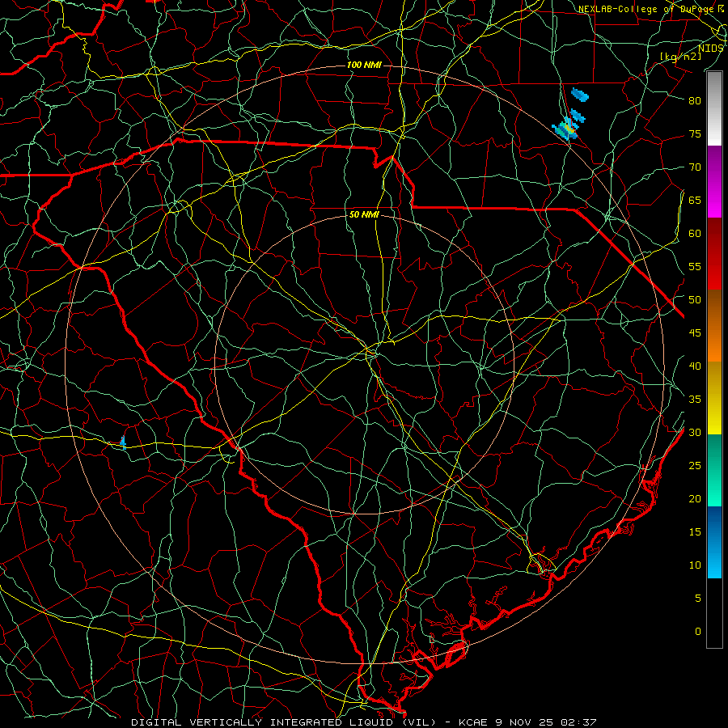728x728 pixels.
Task: Click the 40 value on the color scale
Action: coord(695,366)
